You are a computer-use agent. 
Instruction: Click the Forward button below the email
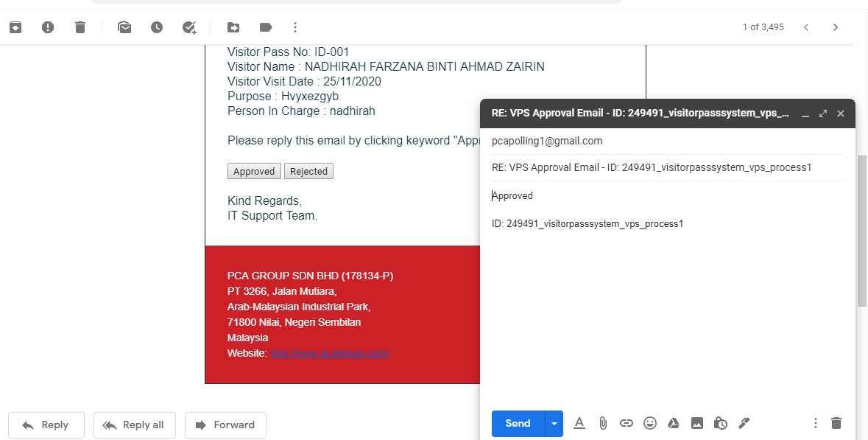pos(225,425)
